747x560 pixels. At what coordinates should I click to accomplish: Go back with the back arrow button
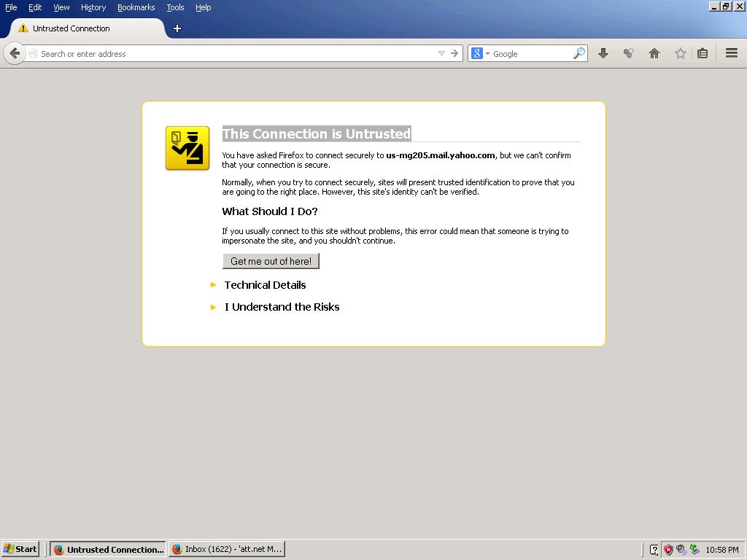pyautogui.click(x=15, y=54)
